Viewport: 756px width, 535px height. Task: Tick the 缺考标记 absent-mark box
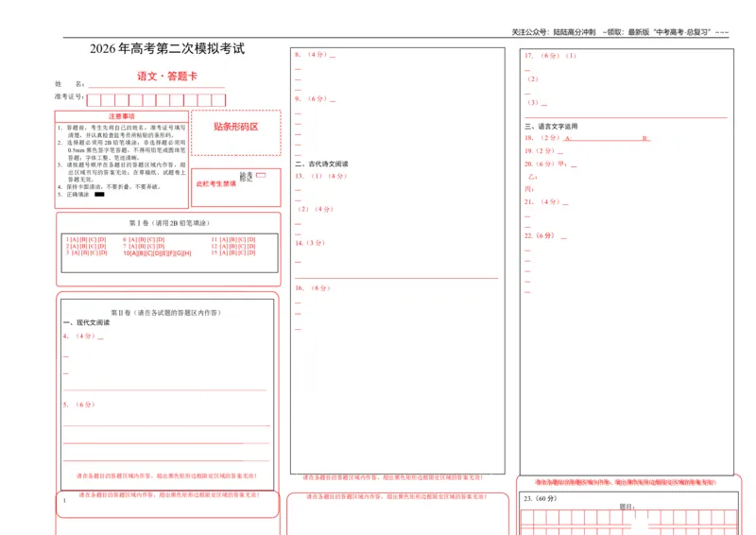[261, 175]
